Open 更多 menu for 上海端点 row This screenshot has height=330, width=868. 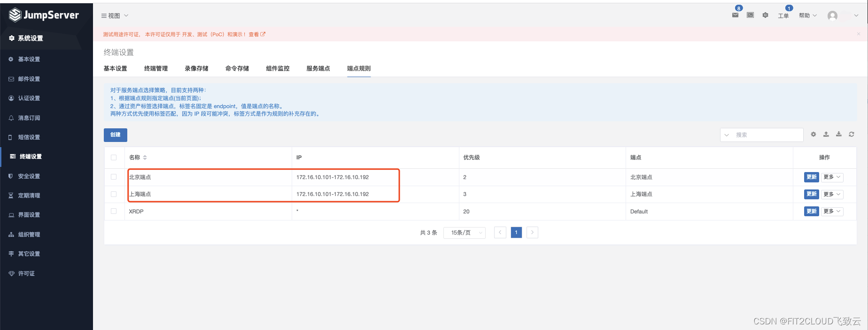(x=832, y=194)
